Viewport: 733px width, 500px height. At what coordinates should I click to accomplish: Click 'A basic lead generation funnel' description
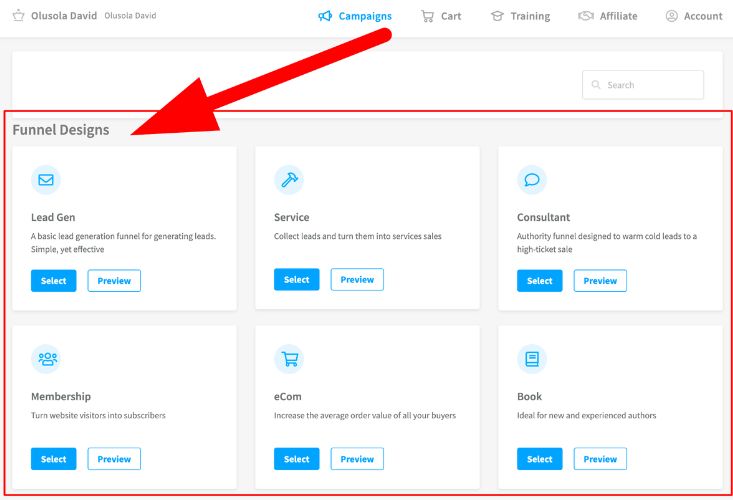pos(123,243)
